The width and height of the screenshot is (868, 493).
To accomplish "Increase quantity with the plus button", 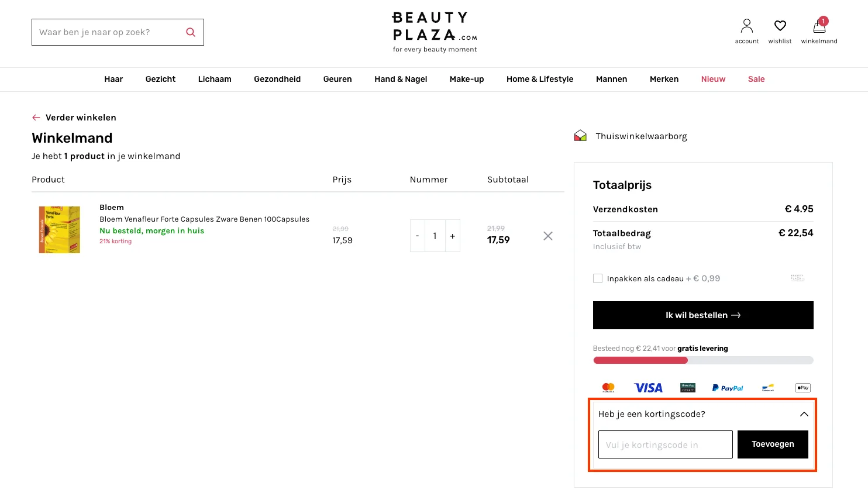I will tap(453, 236).
